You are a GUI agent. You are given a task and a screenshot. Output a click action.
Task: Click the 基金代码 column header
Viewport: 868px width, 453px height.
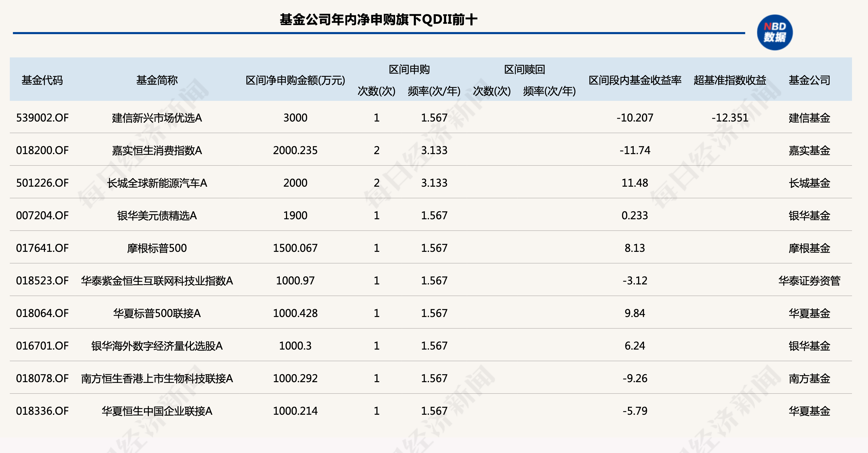coord(42,80)
